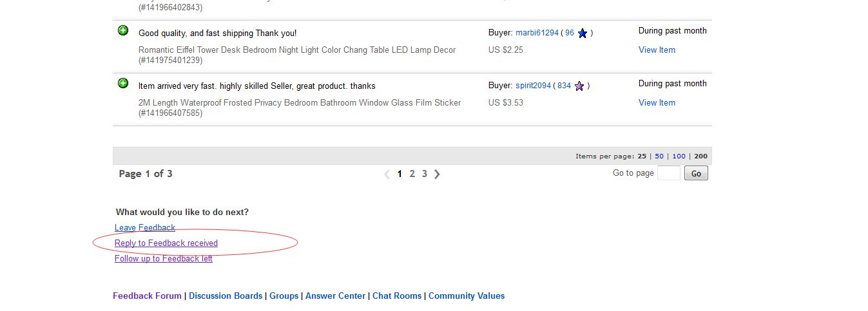Click green positive feedback icon for spirit2094
Image resolution: width=868 pixels, height=311 pixels.
123,83
